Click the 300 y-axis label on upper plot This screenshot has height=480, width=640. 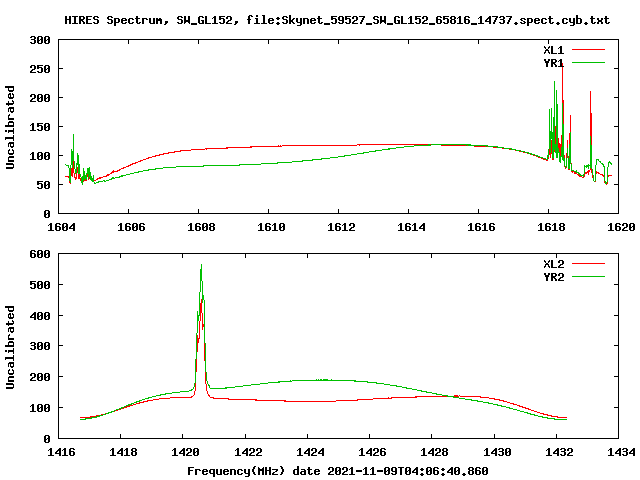point(40,40)
